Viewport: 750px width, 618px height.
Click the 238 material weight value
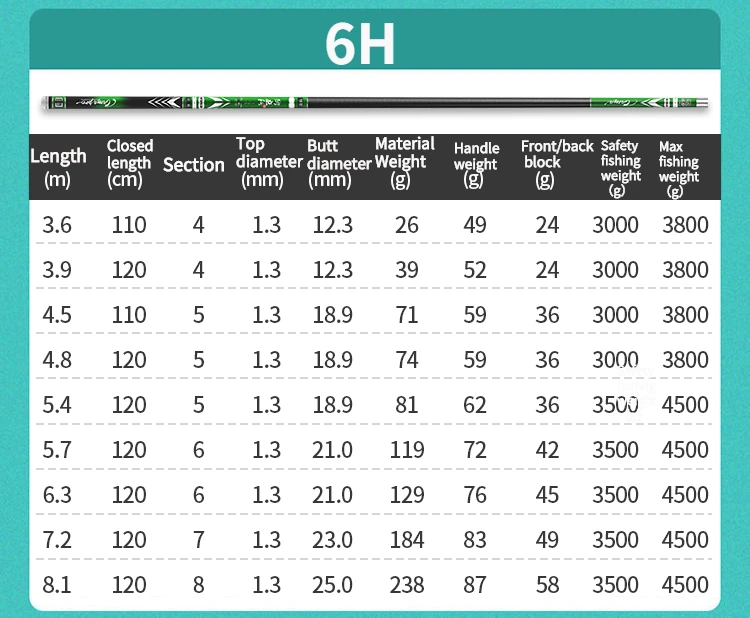pyautogui.click(x=407, y=585)
